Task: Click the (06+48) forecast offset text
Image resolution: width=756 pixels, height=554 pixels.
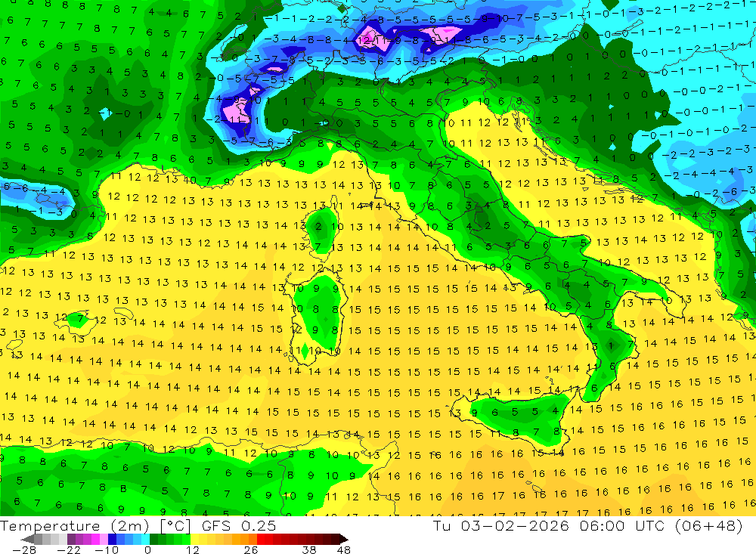Action: (x=708, y=526)
